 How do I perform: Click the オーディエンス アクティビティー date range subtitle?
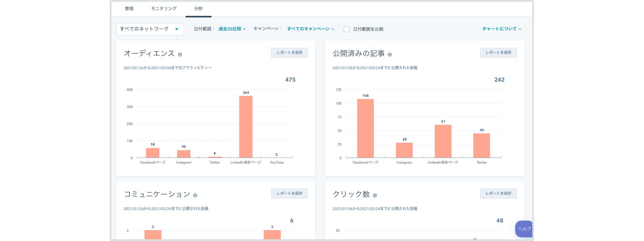[x=168, y=68]
